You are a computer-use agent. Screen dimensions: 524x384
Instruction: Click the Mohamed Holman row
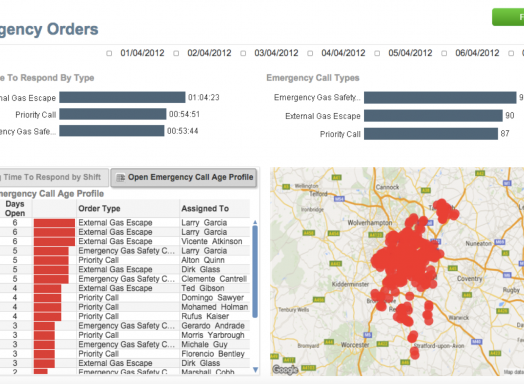click(x=125, y=307)
